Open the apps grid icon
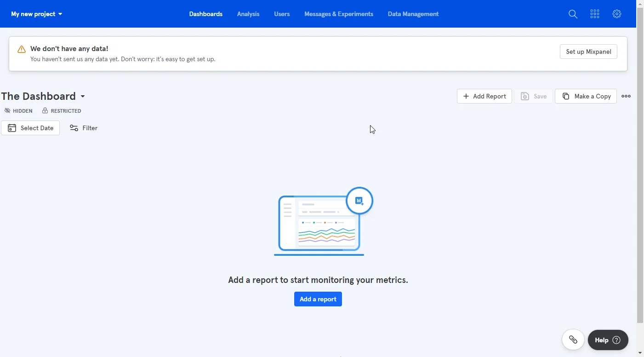Screen dimensions: 644x357 tap(595, 14)
